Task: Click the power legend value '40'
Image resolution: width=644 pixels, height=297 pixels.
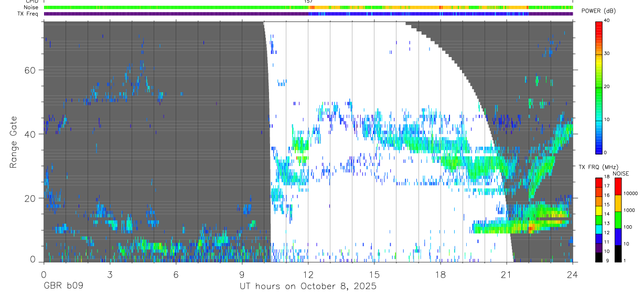Action: [607, 20]
